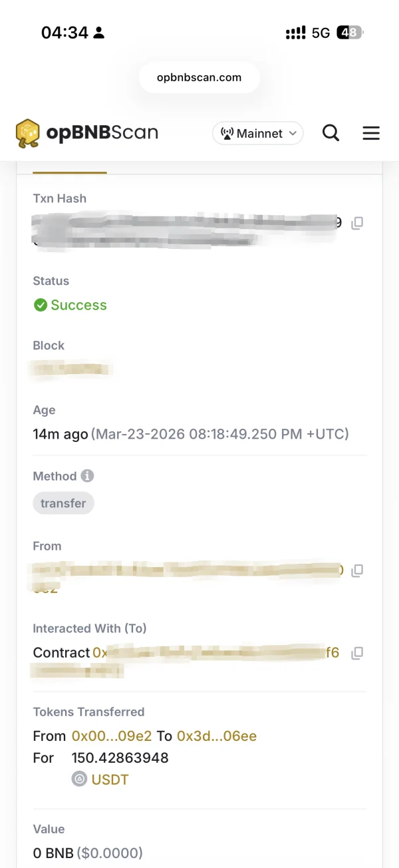Open the hamburger menu icon

371,133
